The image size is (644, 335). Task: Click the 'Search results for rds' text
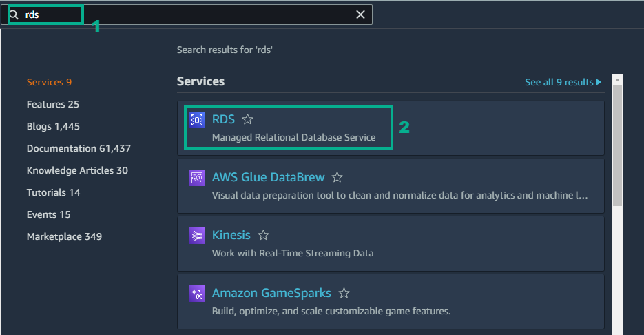(x=225, y=50)
